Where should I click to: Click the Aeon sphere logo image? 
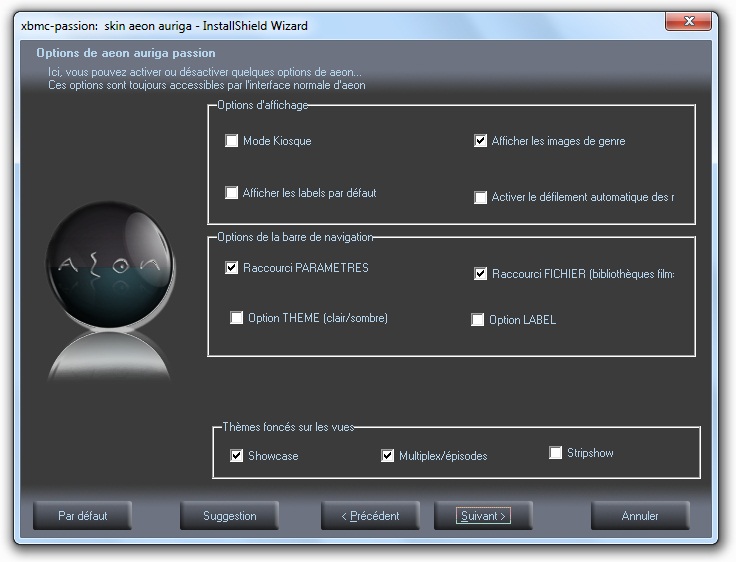click(x=109, y=265)
